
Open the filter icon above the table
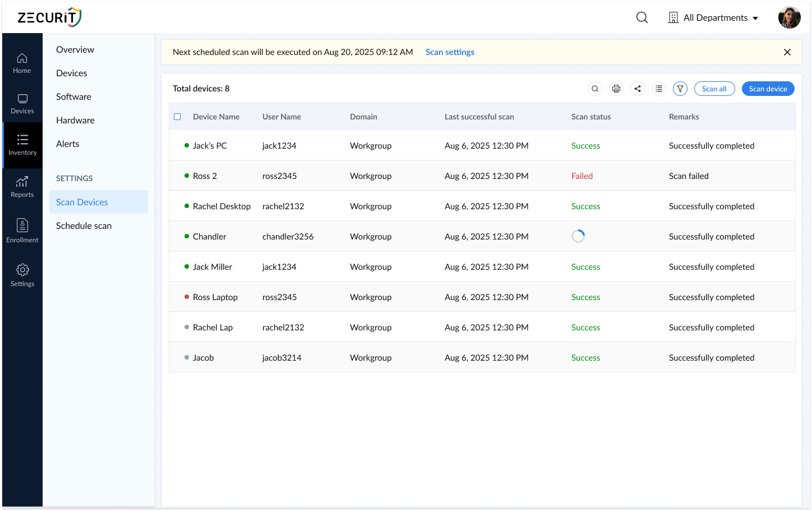tap(680, 89)
